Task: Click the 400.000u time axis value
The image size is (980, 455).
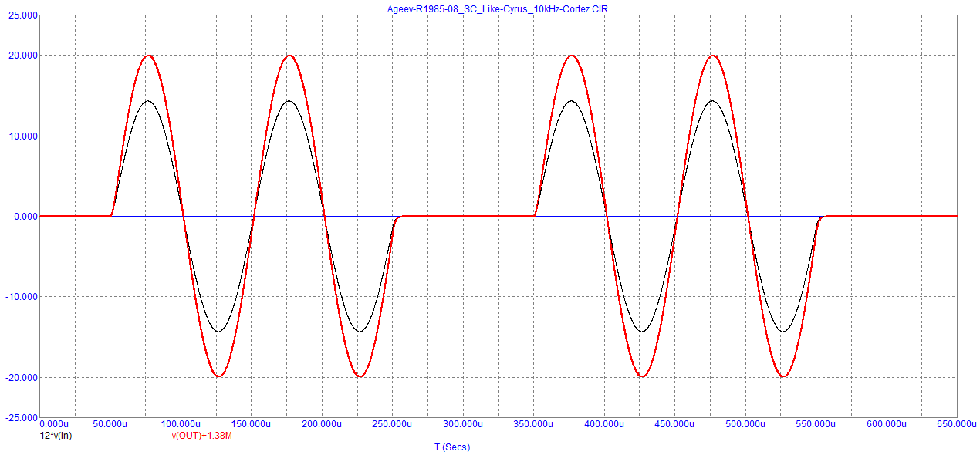Action: coord(603,424)
